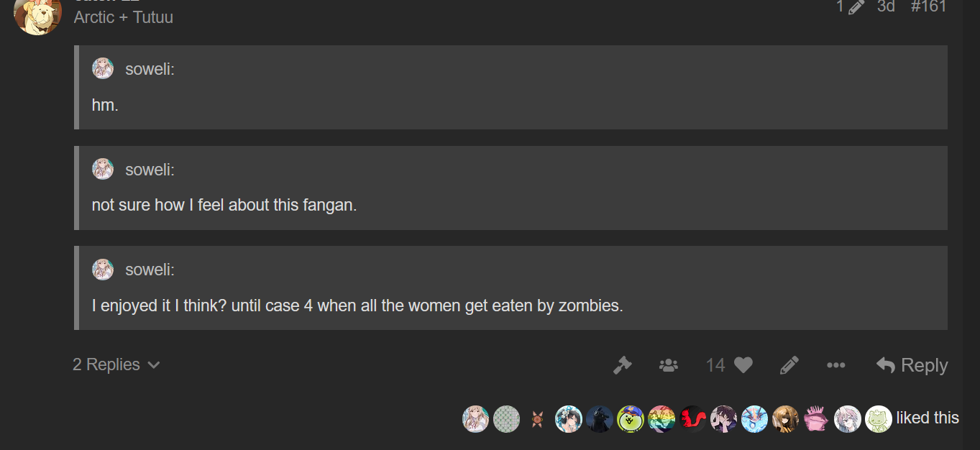Show more actions via ellipsis icon
The height and width of the screenshot is (450, 980).
(835, 365)
